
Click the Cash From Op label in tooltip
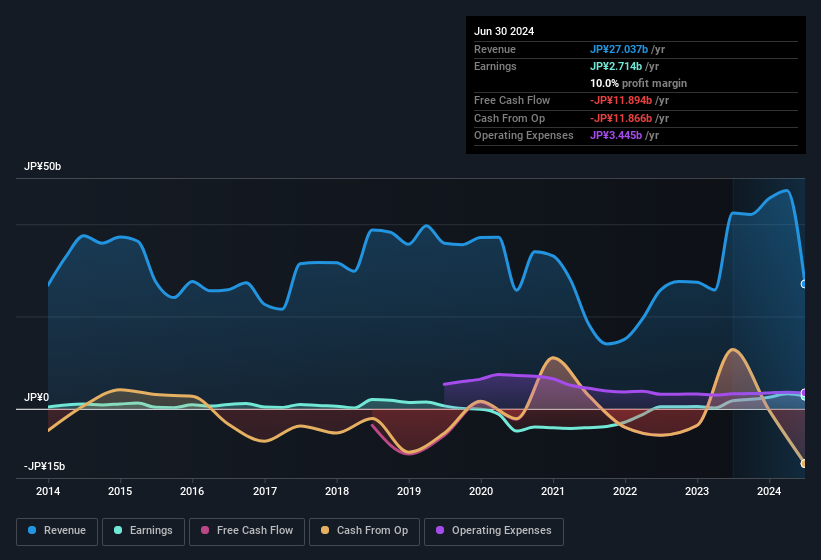[x=509, y=118]
